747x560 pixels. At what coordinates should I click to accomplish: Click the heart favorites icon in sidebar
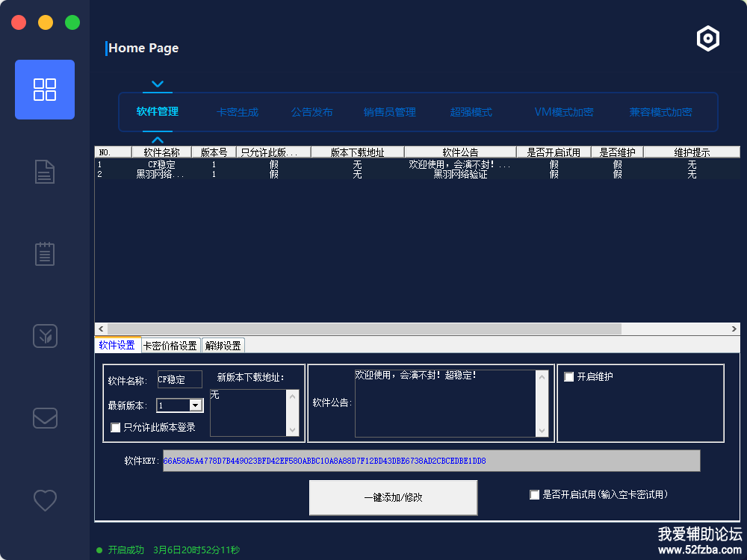[x=45, y=500]
